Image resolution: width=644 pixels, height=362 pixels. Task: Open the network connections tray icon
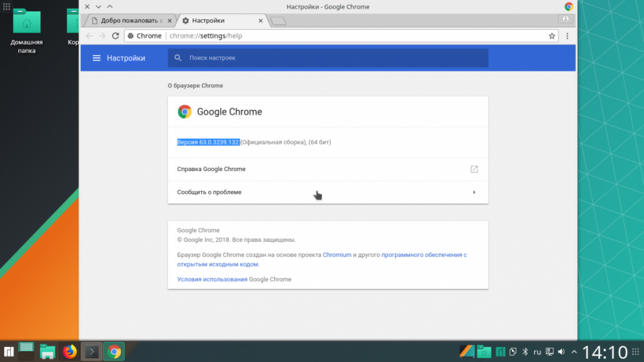[550, 352]
